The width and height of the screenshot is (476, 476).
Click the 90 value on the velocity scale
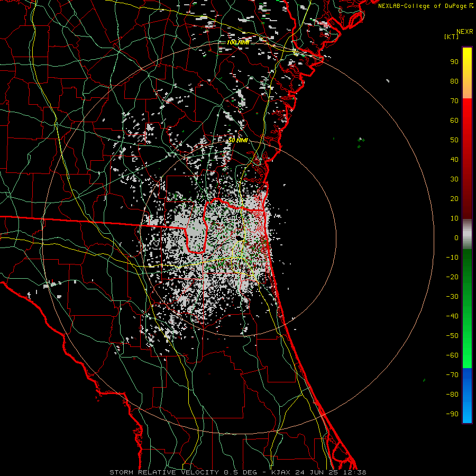coord(454,62)
